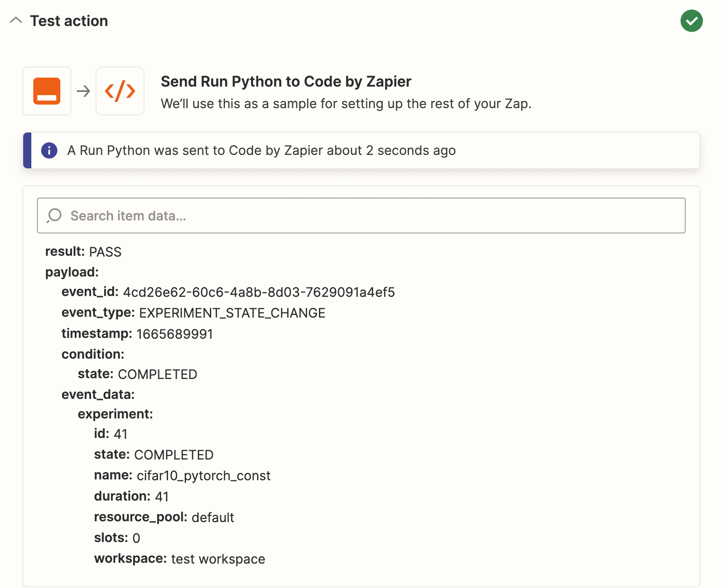Click the blue info icon in banner

click(x=49, y=150)
